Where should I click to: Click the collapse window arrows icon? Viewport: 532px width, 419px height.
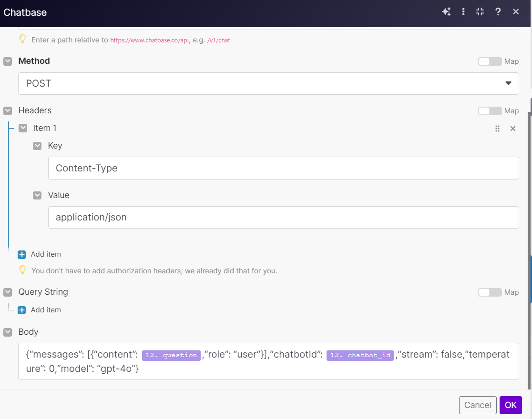coord(480,12)
